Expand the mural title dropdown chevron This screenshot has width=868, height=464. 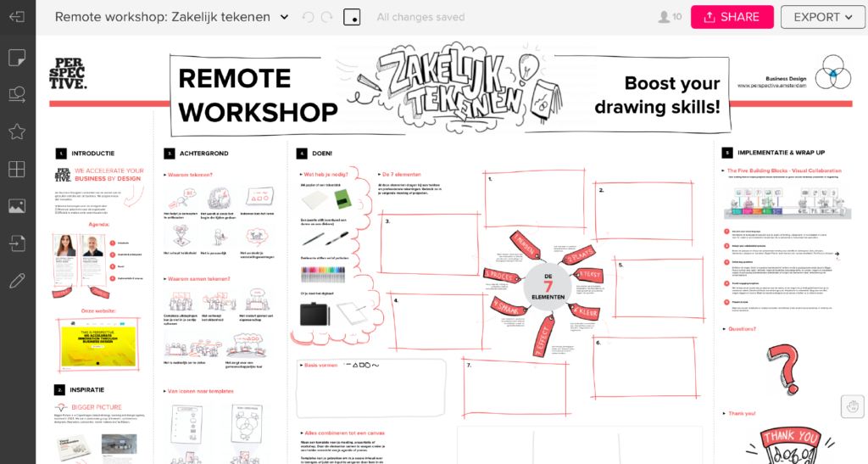284,17
